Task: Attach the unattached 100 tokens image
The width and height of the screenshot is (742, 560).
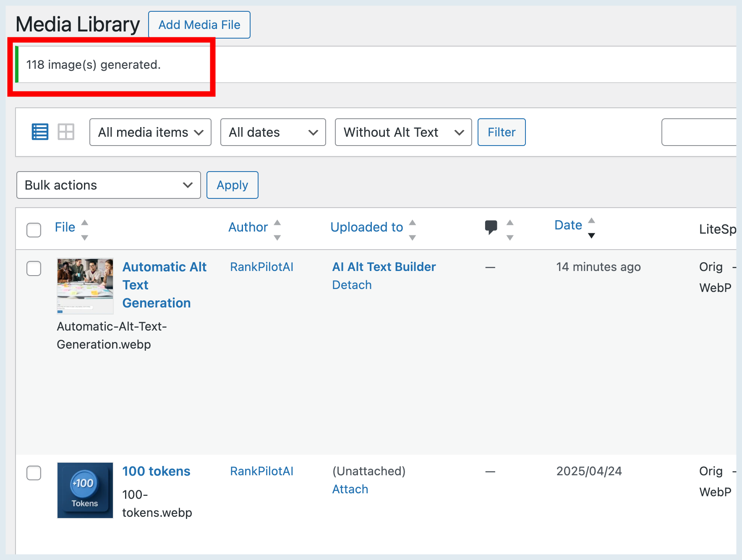Action: click(x=350, y=489)
